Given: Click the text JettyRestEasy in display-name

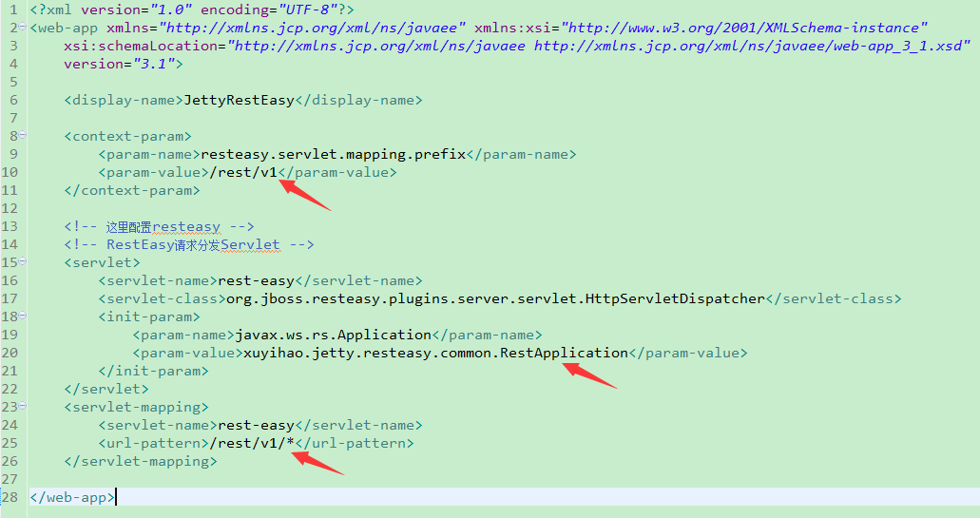Looking at the screenshot, I should click(x=239, y=100).
